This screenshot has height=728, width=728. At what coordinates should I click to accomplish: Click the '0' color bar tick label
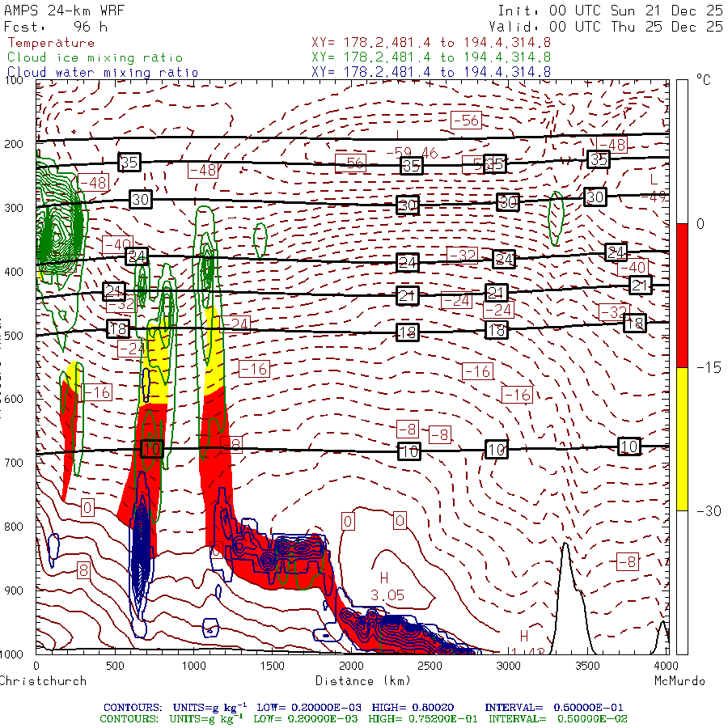[x=700, y=224]
